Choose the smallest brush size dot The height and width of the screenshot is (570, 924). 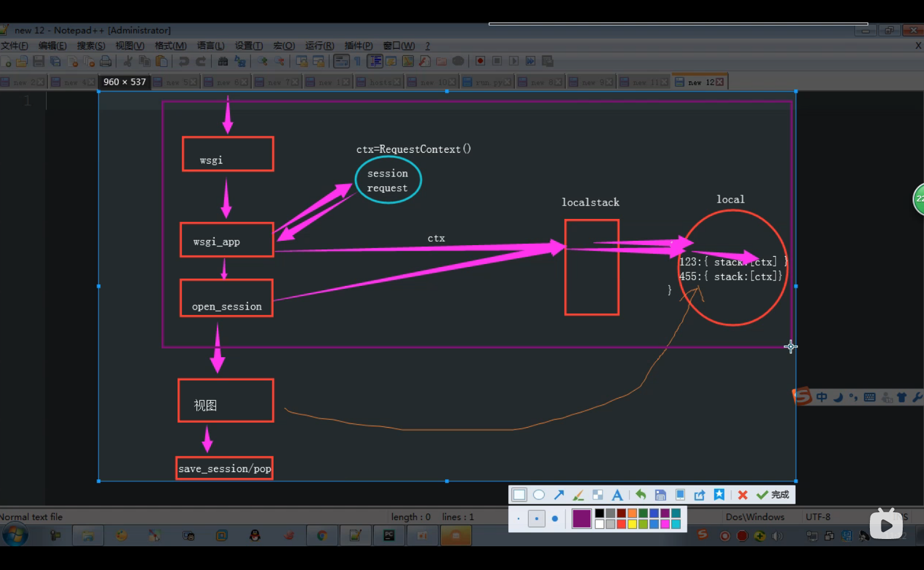pos(519,519)
